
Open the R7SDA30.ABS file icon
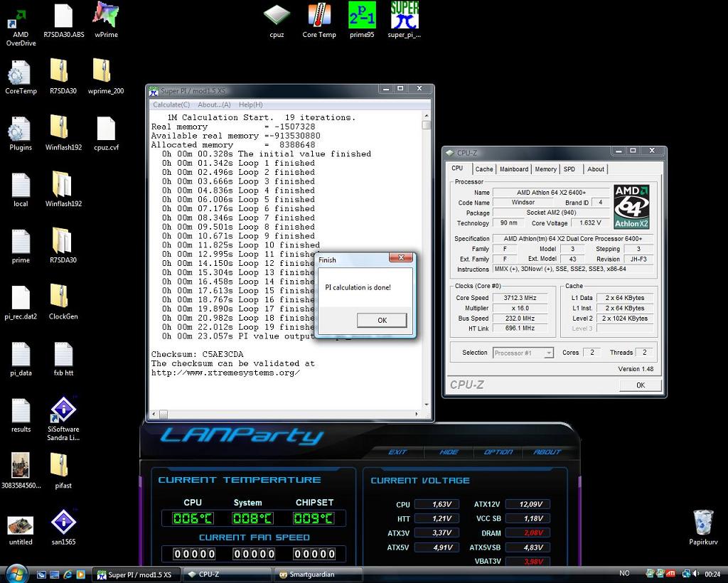(x=63, y=21)
